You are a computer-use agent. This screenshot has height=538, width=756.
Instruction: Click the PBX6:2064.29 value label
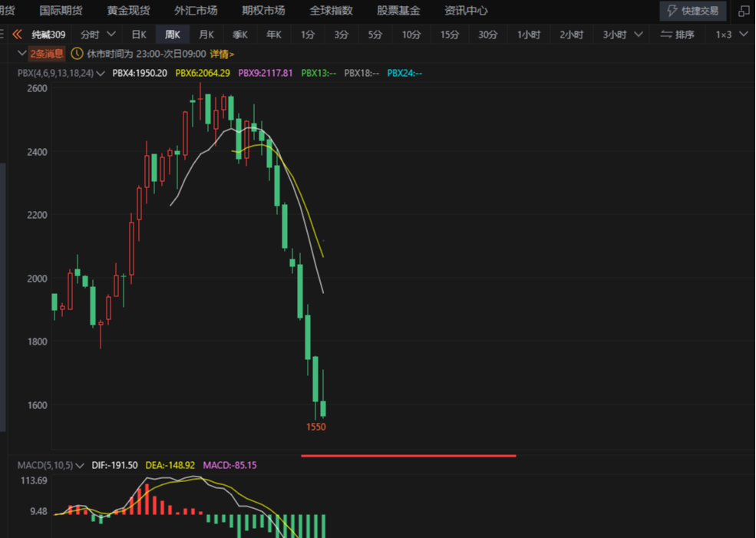(x=203, y=73)
